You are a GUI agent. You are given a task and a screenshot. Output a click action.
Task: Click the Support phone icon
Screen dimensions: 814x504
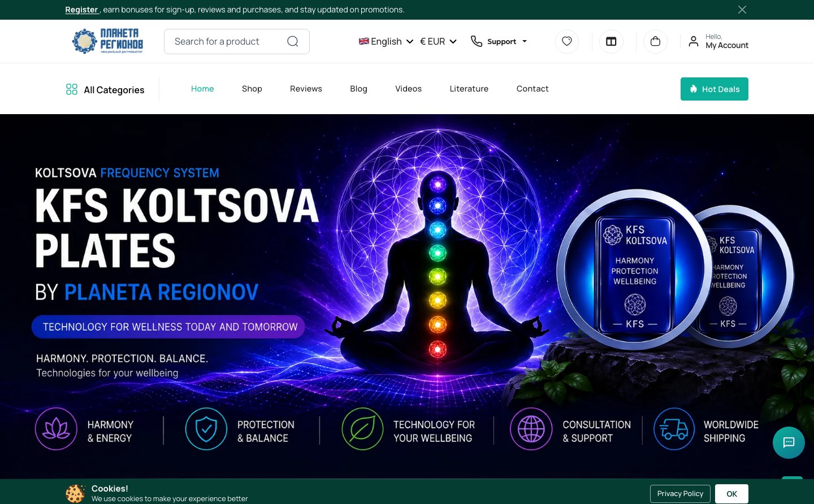(477, 41)
